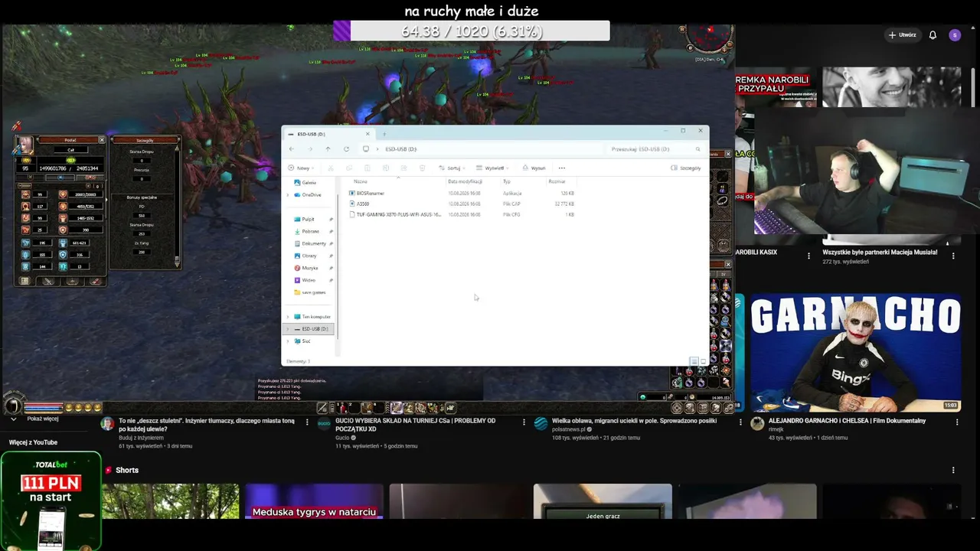Open YouTube notifications bell

point(933,35)
